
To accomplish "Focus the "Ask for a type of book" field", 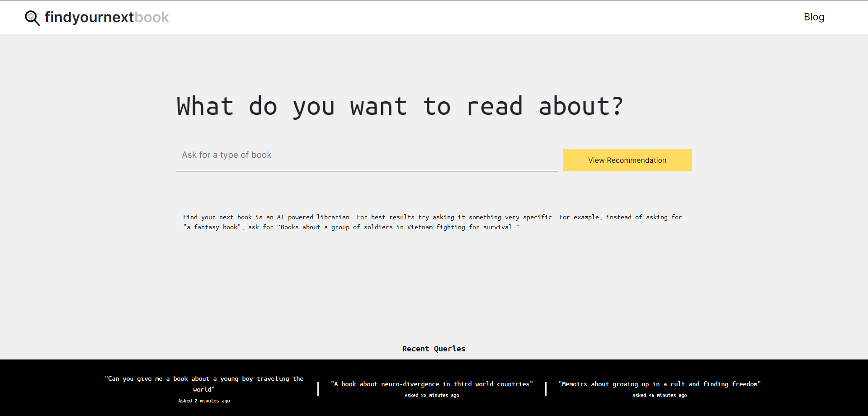I will tap(367, 155).
